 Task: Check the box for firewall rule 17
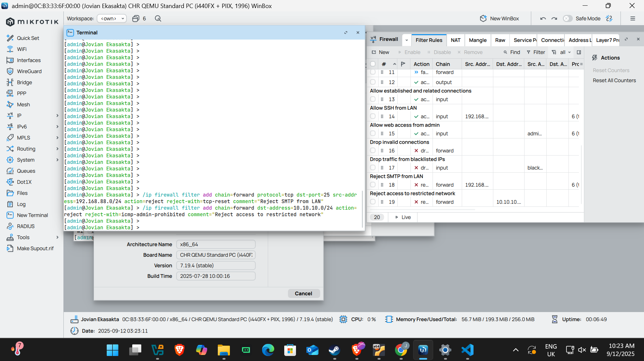[373, 168]
